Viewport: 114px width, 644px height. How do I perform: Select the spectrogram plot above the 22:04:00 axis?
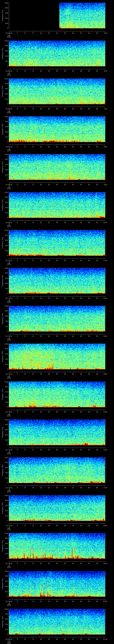[x=57, y=16]
